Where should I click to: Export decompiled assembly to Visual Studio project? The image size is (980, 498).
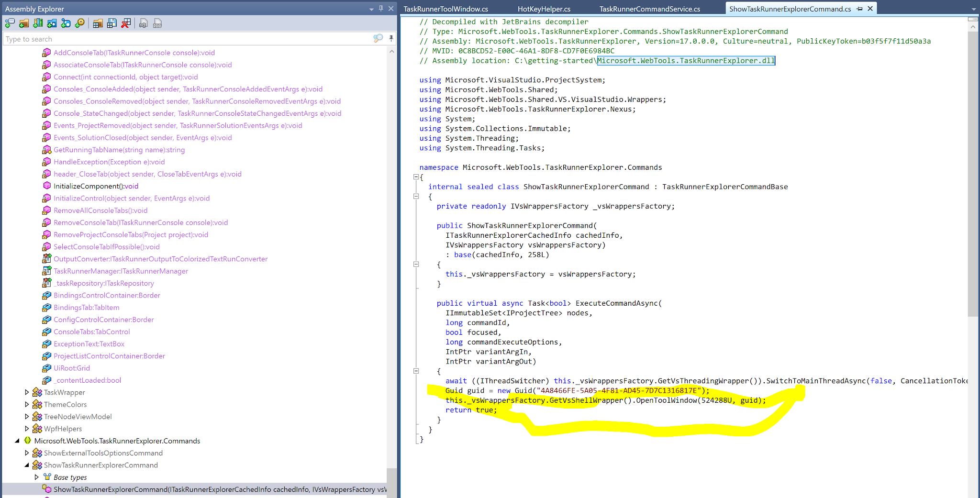[143, 23]
